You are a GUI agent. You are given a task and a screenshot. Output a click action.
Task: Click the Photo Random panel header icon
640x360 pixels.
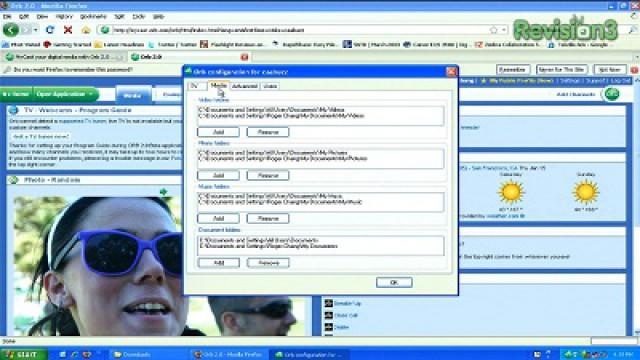click(x=13, y=180)
